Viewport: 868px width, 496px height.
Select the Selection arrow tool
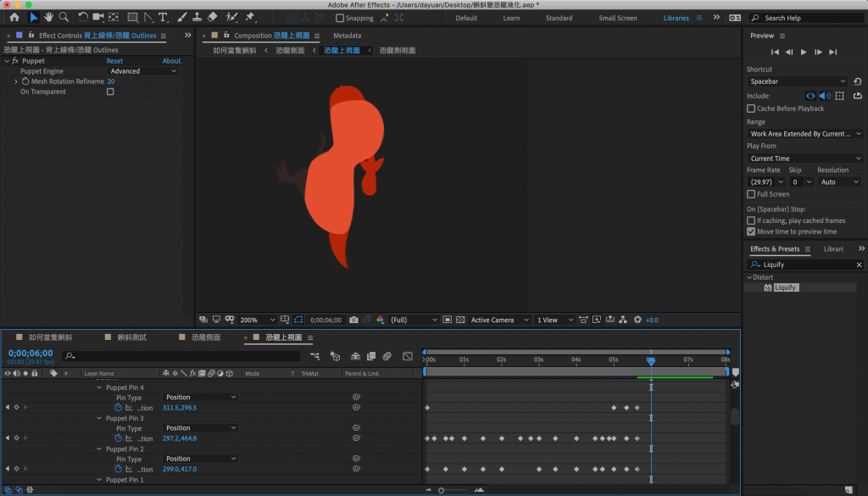click(x=33, y=17)
